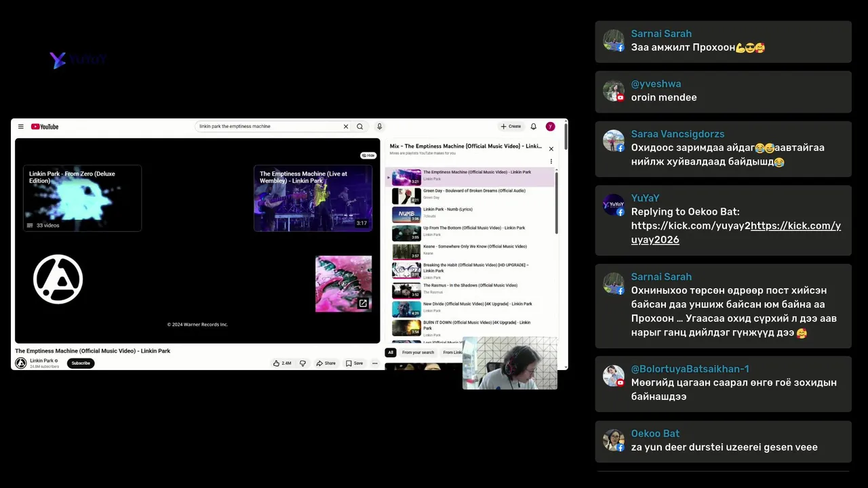868x488 pixels.
Task: Click @BolortuyaBatsaikhan-1's chat avatar
Action: 614,375
